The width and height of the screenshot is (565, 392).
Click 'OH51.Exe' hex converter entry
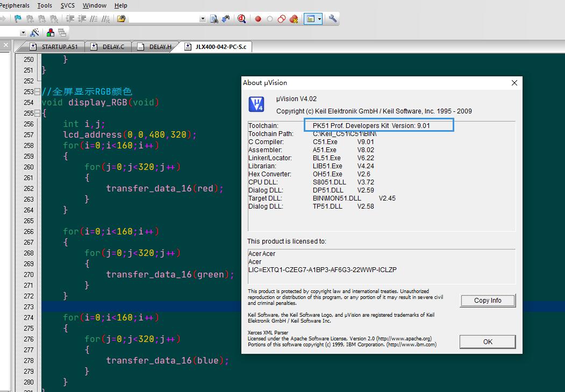pyautogui.click(x=327, y=174)
